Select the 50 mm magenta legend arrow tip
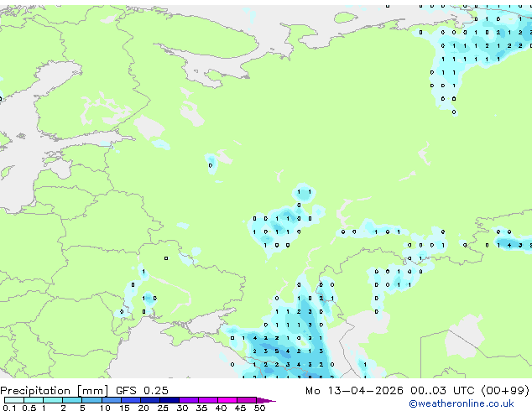 [x=270, y=400]
